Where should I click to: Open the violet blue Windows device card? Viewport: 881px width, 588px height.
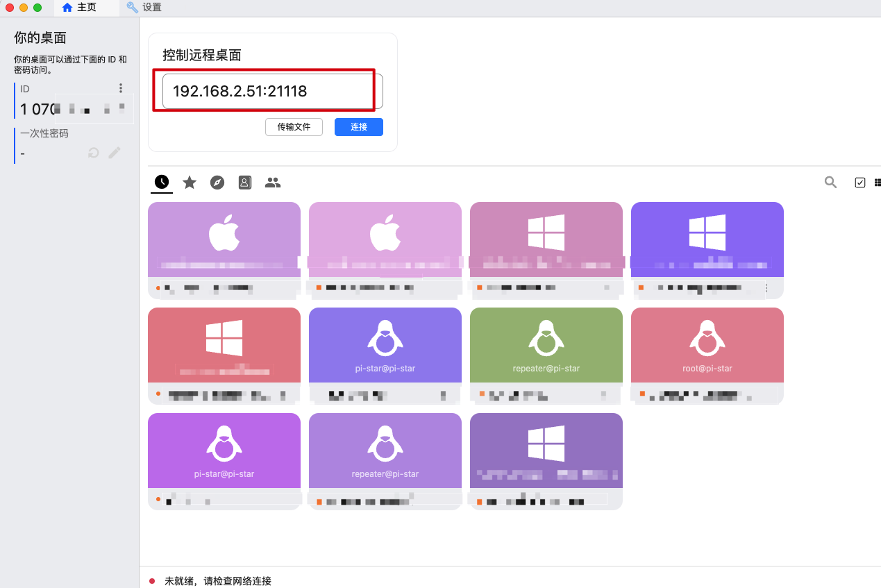point(707,251)
